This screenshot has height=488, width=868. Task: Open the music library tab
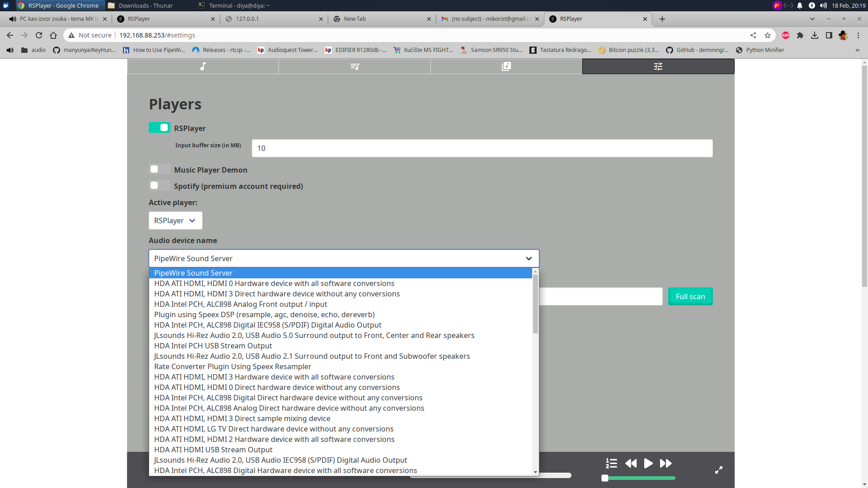coord(506,66)
